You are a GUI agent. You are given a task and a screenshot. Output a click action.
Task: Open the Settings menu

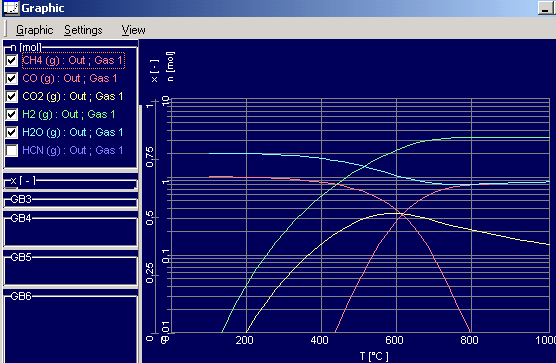click(83, 30)
